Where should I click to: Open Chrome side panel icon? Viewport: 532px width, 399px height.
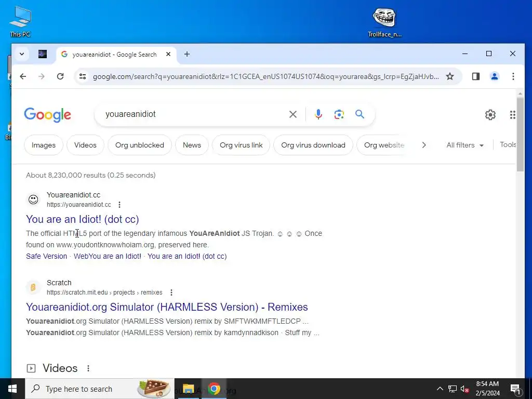(476, 76)
